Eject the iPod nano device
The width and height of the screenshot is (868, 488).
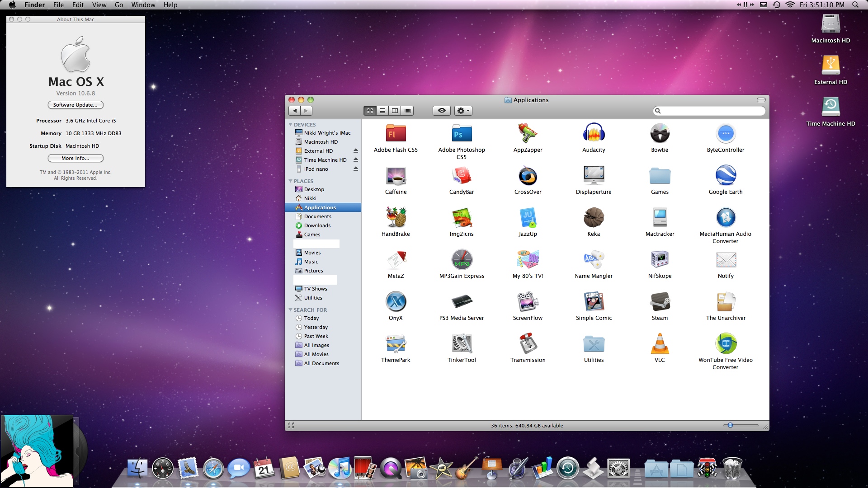click(x=356, y=169)
